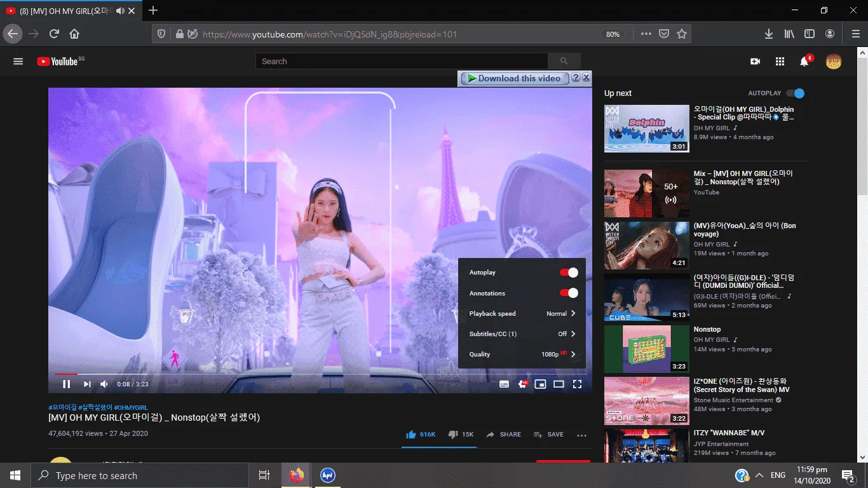
Task: Open the Windows notification center
Action: [x=848, y=475]
